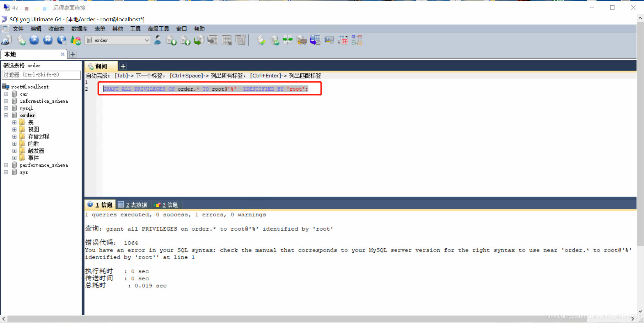
Task: Click the 其他 menu
Action: (x=118, y=29)
